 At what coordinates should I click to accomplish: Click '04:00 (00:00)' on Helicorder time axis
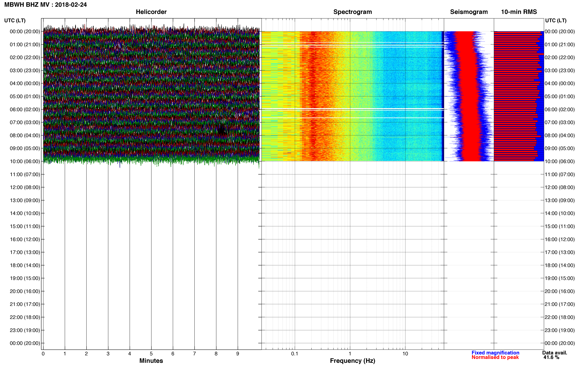[25, 83]
